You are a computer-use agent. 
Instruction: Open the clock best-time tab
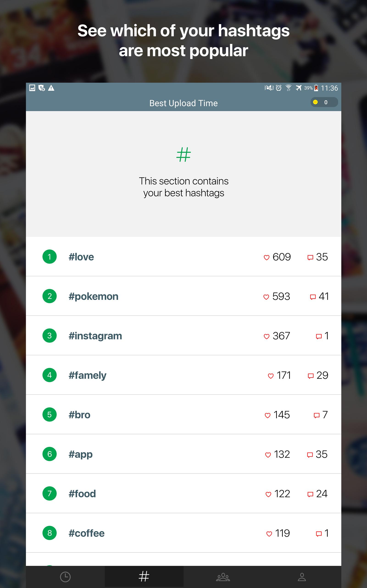[65, 577]
